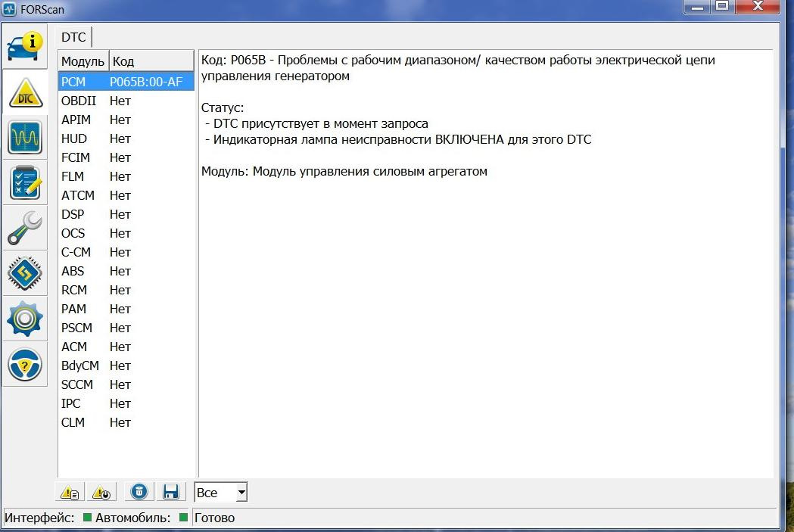Minimize the FORScan window

coord(697,7)
